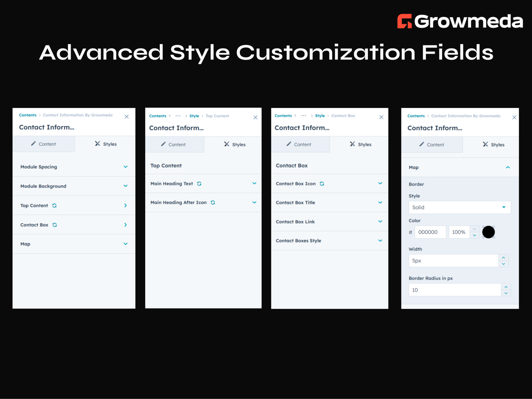Collapse the Map section in the fourth panel
The height and width of the screenshot is (399, 532).
click(x=508, y=167)
